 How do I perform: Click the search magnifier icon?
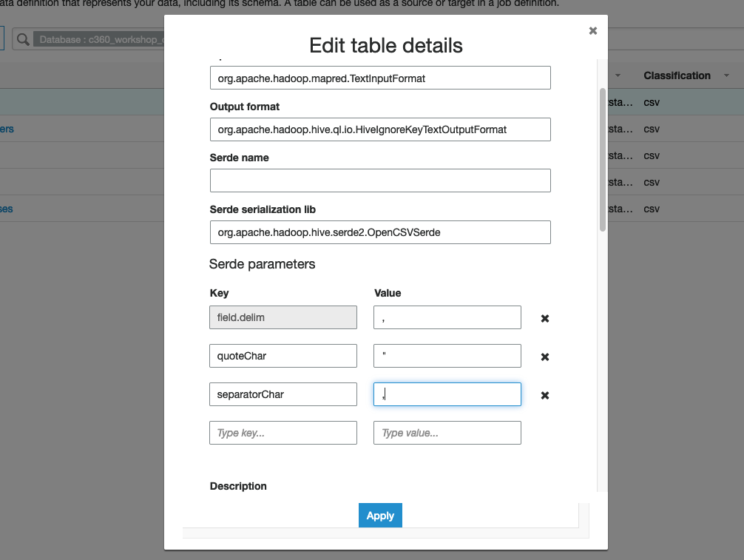coord(23,39)
